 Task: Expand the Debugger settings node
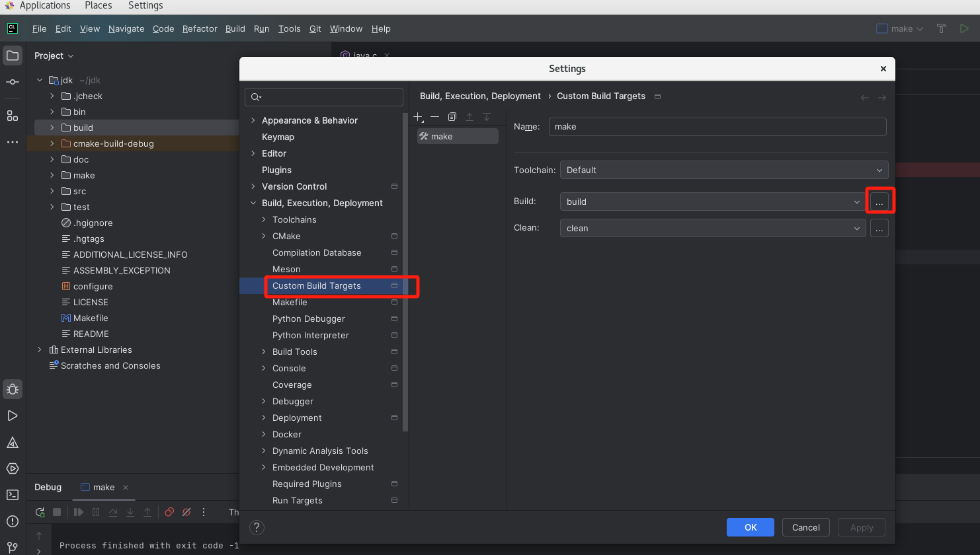264,401
